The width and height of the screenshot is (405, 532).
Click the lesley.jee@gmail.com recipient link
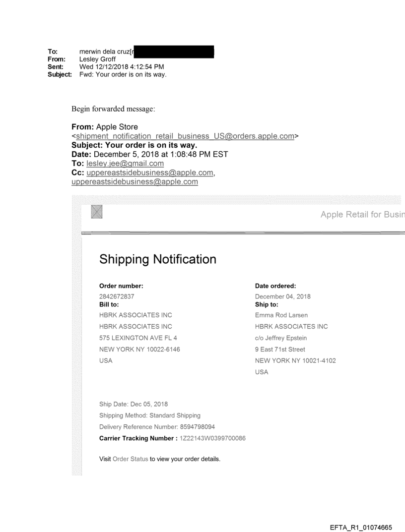click(x=125, y=163)
